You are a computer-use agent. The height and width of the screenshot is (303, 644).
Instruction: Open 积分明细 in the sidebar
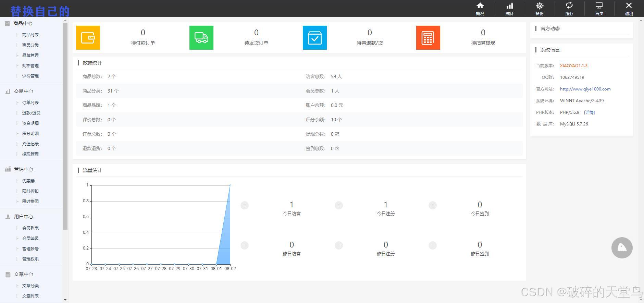[x=30, y=133]
